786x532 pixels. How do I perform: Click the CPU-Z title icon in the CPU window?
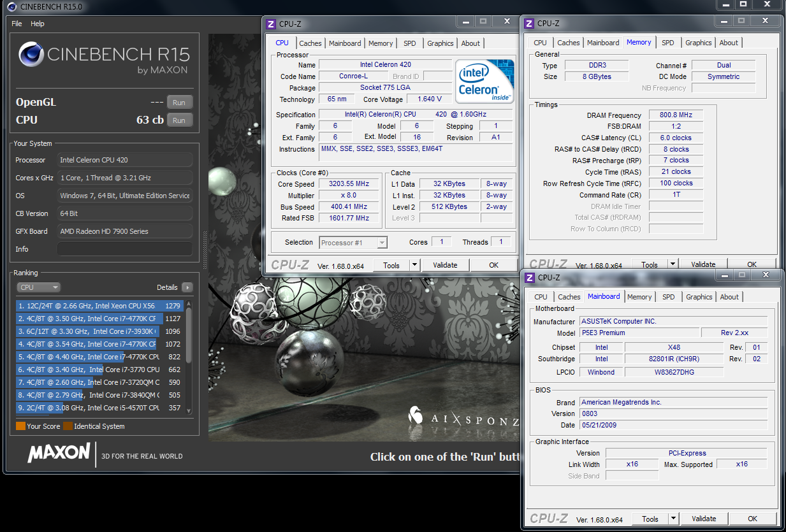pos(271,24)
